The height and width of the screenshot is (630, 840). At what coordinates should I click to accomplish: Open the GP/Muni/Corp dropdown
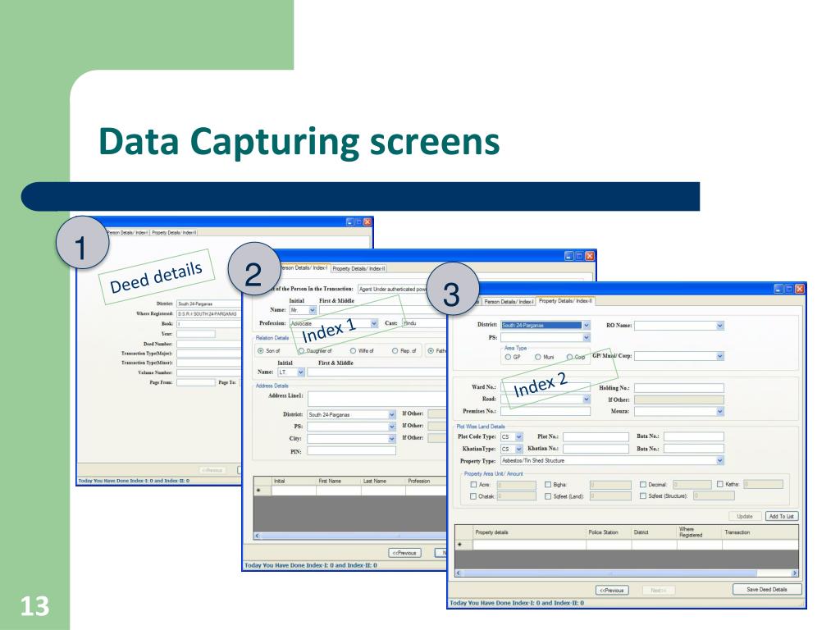pyautogui.click(x=720, y=356)
